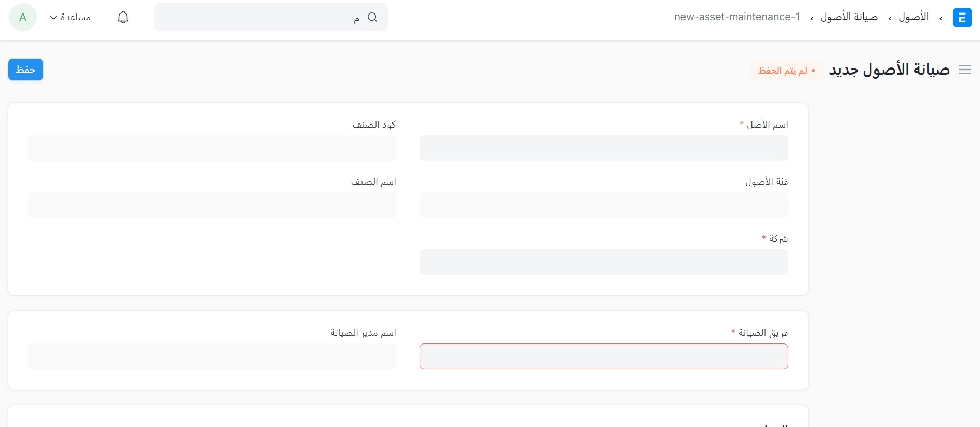Click the new-asset-maintenance-1 breadcrumb
Screen dimensions: 980x427
click(737, 17)
